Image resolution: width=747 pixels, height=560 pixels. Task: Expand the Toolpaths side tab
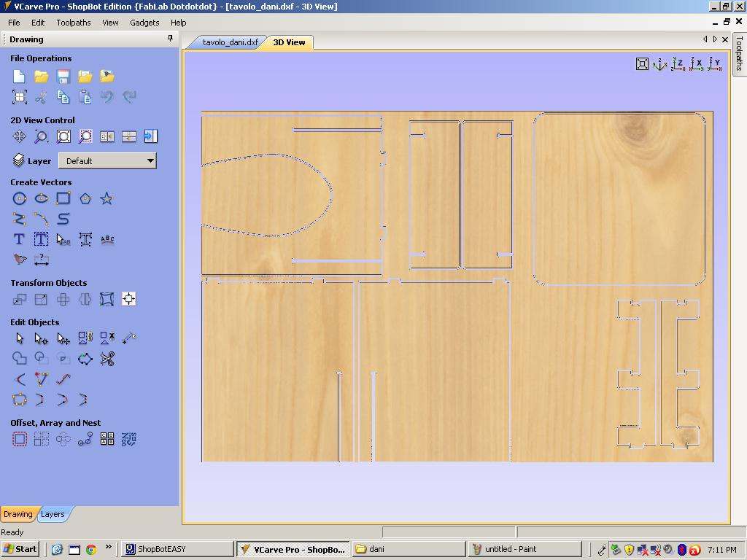click(739, 53)
